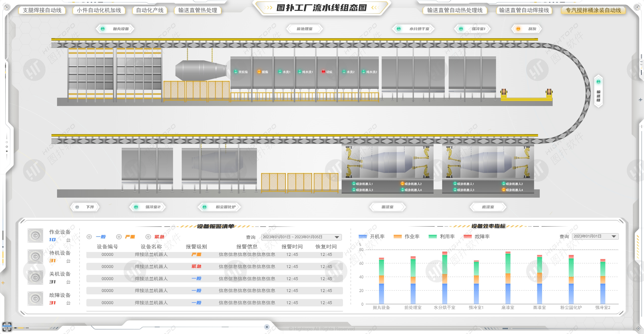Screen dimensions: 644x334
Task: Select the 一般 alarm level radio button
Action: tap(89, 237)
